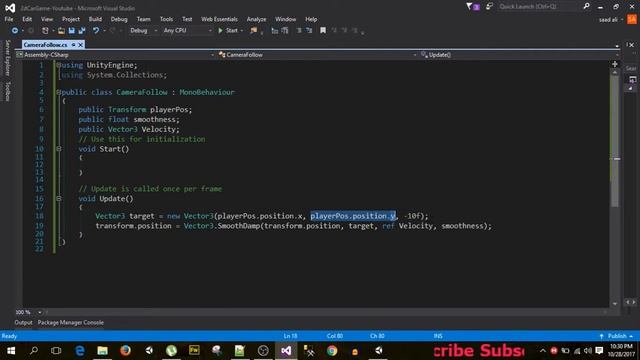Open the Any CPU platform dropdown
This screenshot has width=640, height=360.
[x=187, y=31]
